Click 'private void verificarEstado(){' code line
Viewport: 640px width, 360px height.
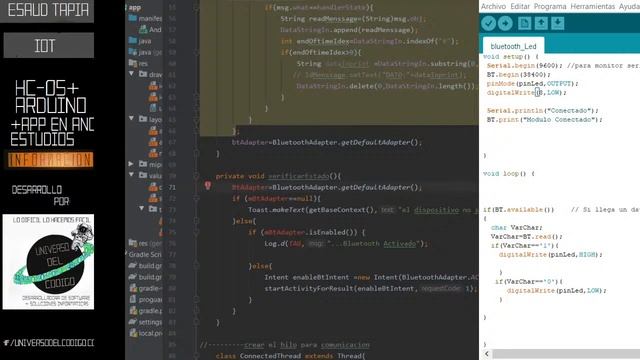[x=278, y=176]
